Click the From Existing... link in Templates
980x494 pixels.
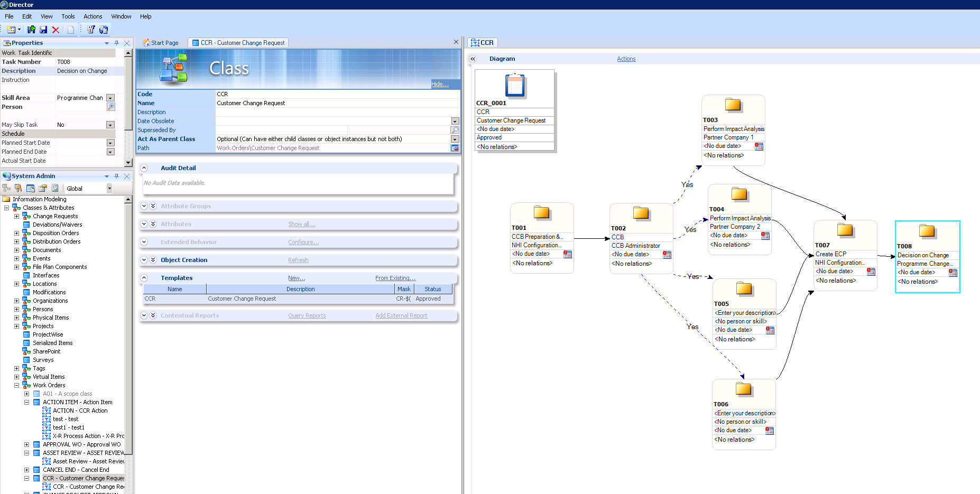(395, 278)
